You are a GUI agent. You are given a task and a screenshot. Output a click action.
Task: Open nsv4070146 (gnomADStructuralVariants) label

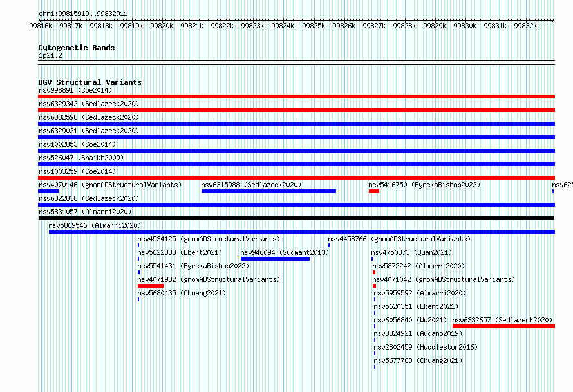pyautogui.click(x=110, y=185)
